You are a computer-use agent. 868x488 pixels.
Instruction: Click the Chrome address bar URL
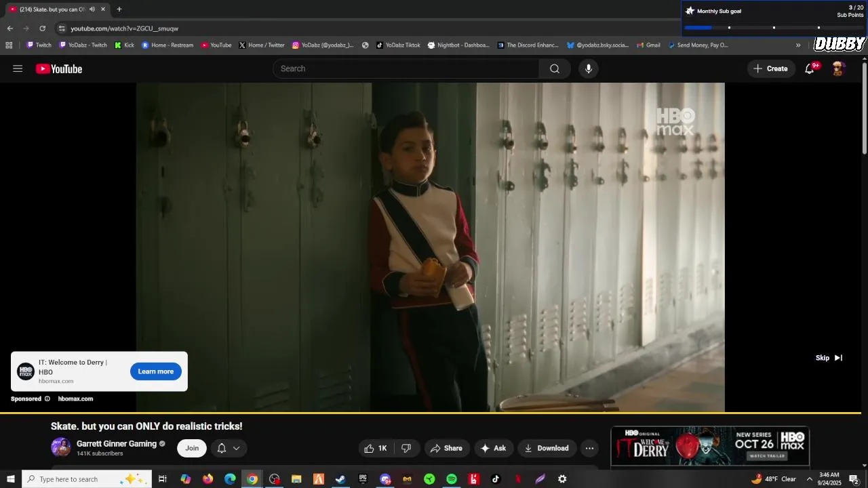(x=124, y=28)
